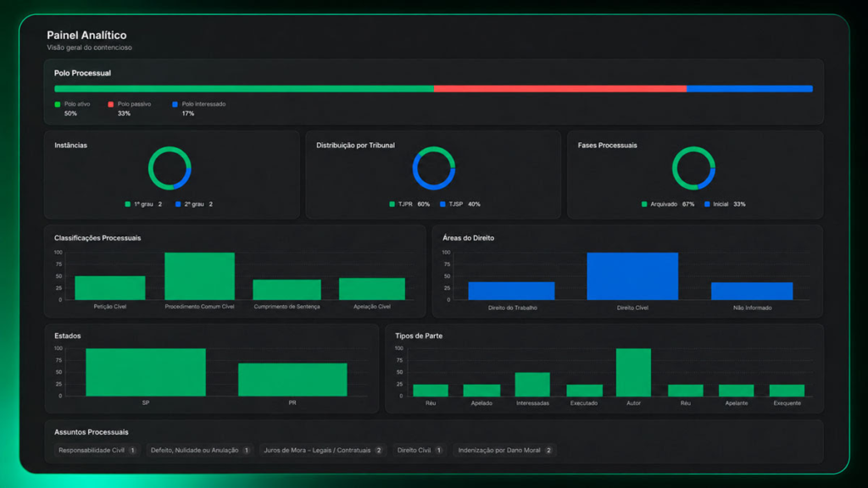Viewport: 868px width, 488px height.
Task: Open the Direito Civil subject tag
Action: point(420,451)
